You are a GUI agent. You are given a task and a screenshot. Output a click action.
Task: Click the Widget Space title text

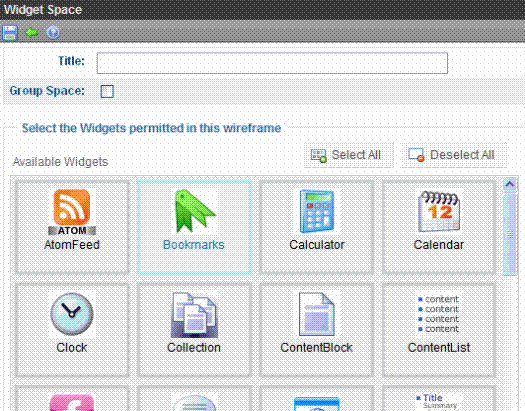[x=43, y=10]
